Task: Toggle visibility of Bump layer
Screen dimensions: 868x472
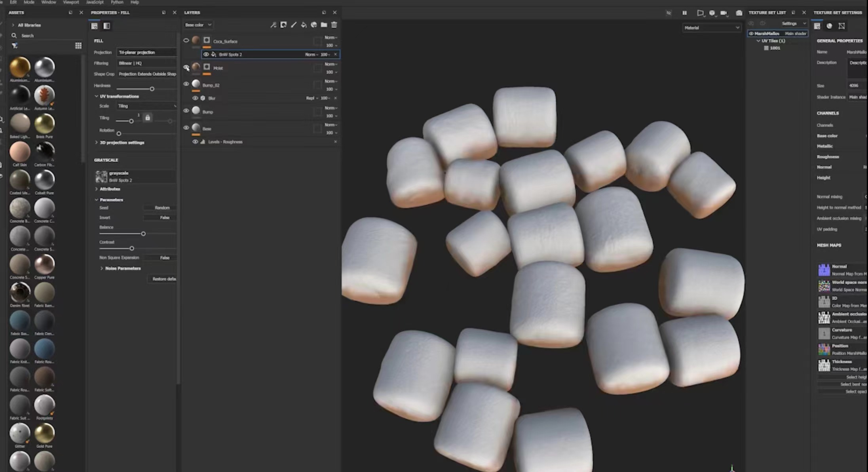Action: click(x=186, y=111)
